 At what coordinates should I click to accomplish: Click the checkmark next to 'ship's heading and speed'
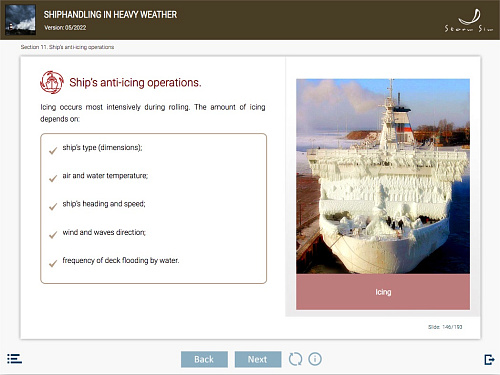point(53,207)
